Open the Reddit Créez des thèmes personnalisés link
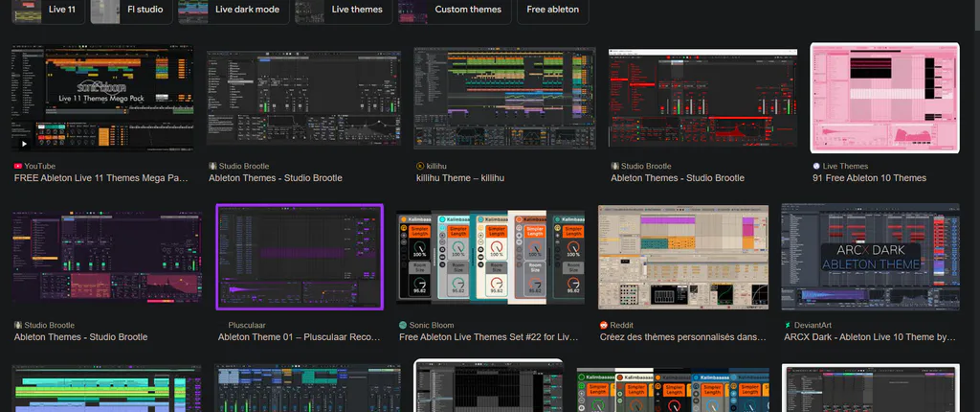Image resolution: width=980 pixels, height=412 pixels. (x=683, y=337)
